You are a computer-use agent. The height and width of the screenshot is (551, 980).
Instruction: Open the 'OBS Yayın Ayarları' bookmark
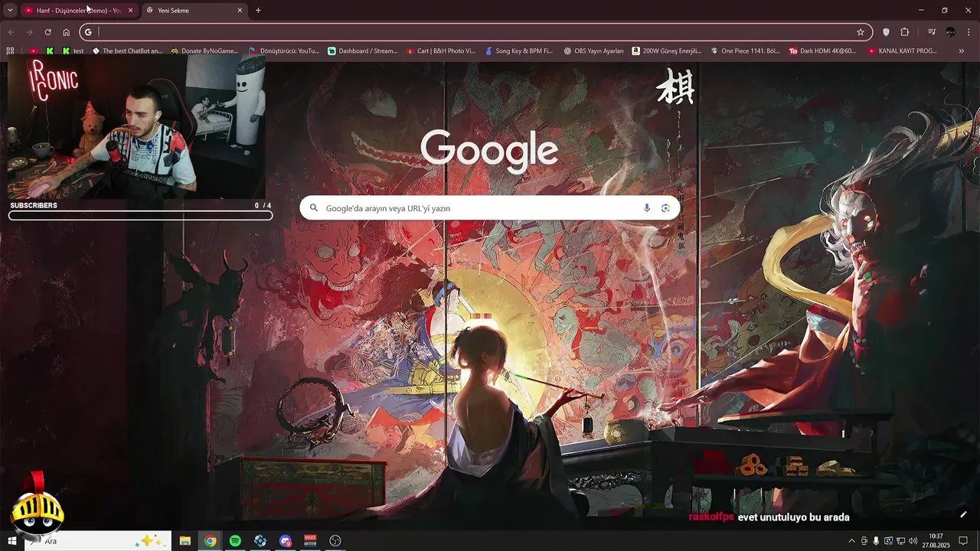pyautogui.click(x=594, y=51)
